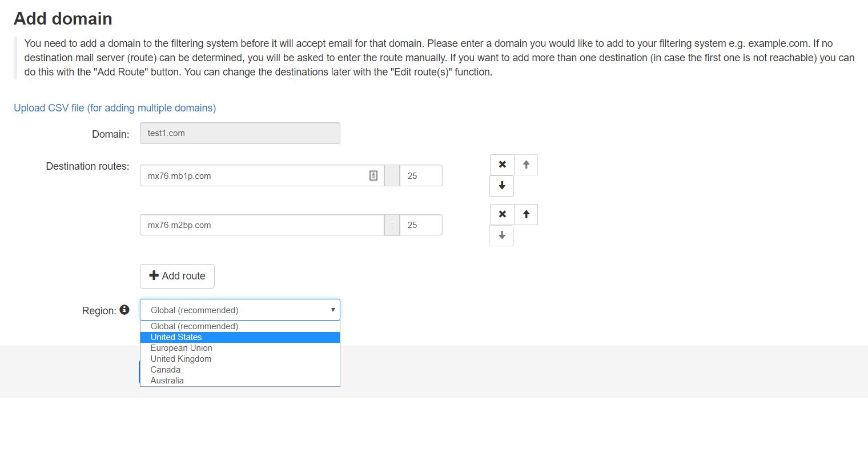
Task: Click second route's down arrow
Action: click(x=502, y=235)
